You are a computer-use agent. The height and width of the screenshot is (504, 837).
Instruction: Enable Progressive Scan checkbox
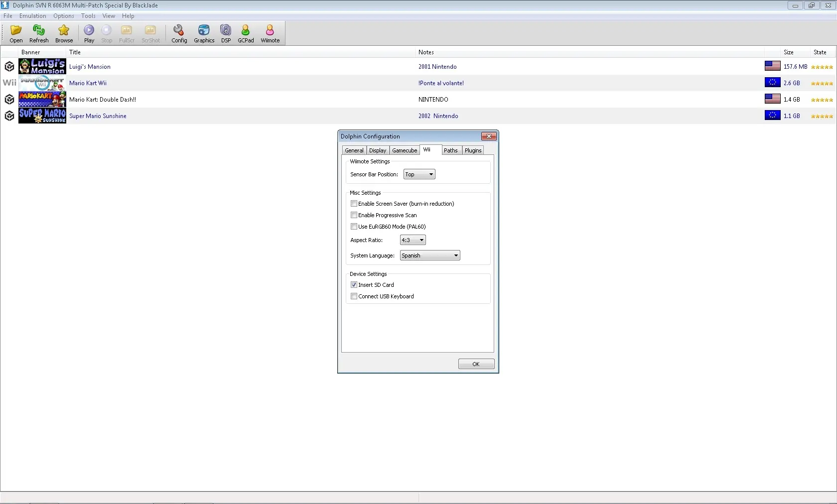354,215
